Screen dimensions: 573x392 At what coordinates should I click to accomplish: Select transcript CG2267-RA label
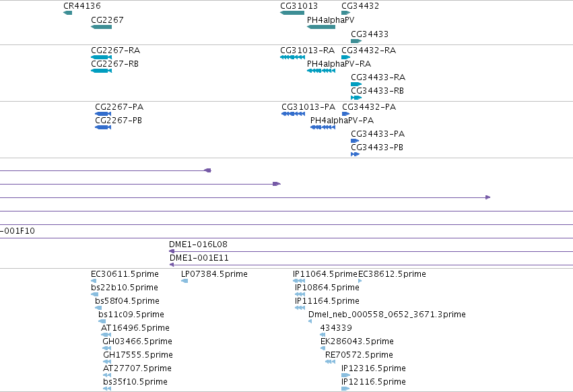pos(116,50)
